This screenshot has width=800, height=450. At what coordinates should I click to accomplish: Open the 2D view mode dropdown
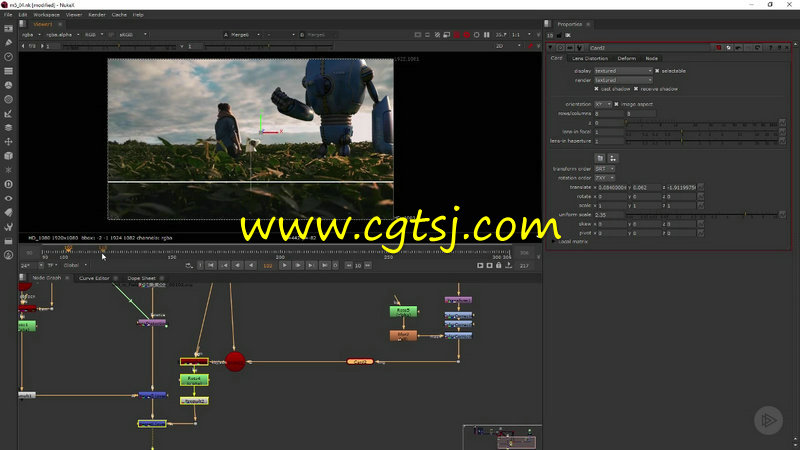tap(508, 46)
